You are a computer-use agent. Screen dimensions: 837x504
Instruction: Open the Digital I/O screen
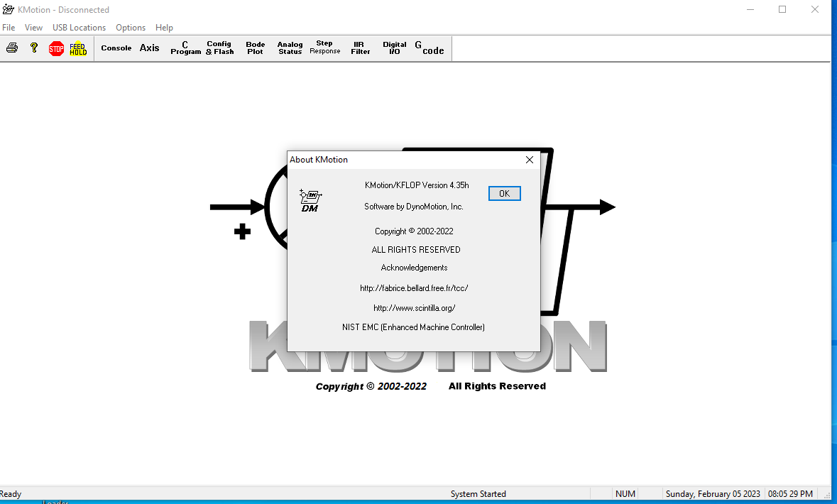[x=395, y=48]
